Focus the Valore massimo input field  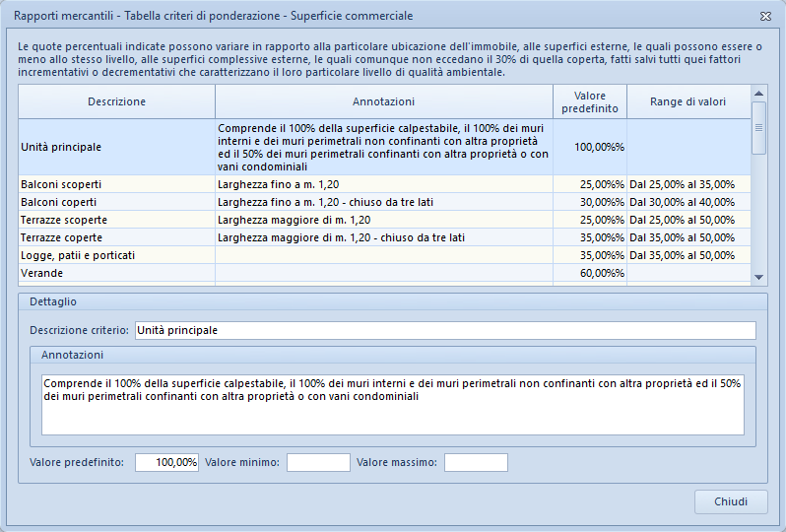click(476, 462)
